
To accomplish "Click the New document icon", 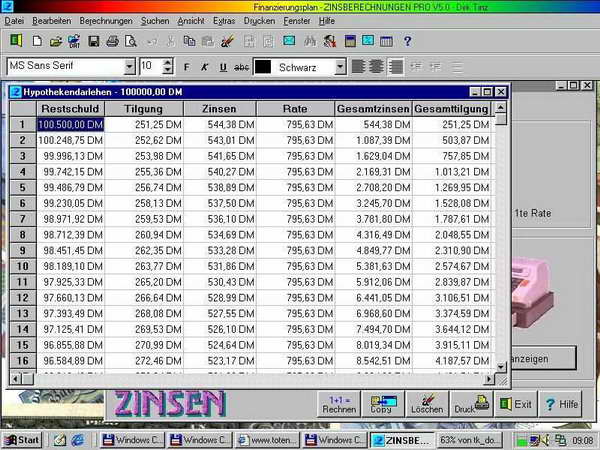I will [x=37, y=41].
